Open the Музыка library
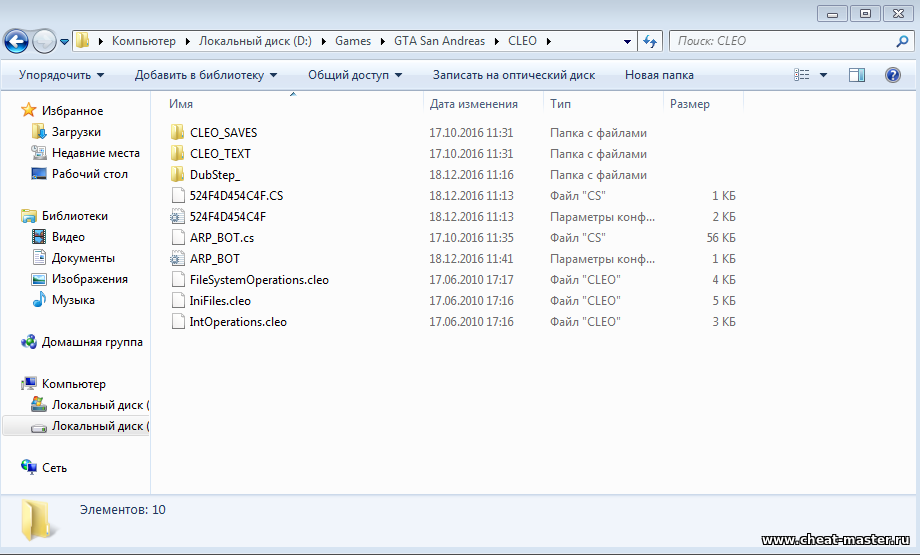The width and height of the screenshot is (920, 555). tap(73, 300)
